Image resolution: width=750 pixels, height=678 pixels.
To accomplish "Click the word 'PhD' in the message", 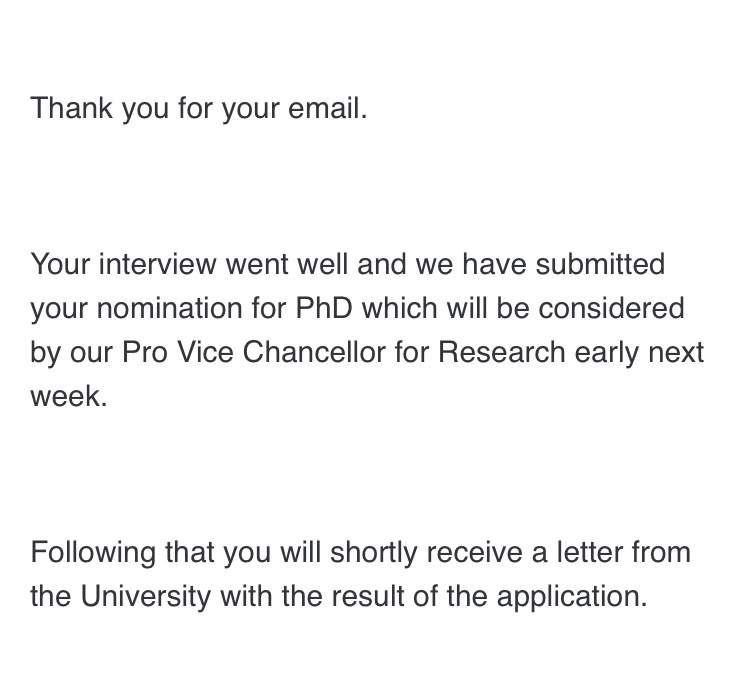I will 325,308.
